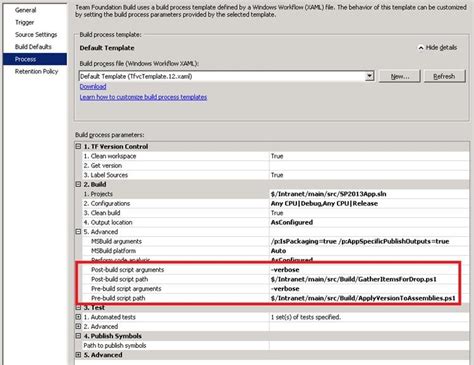Follow the Download link
The height and width of the screenshot is (365, 474).
(93, 87)
